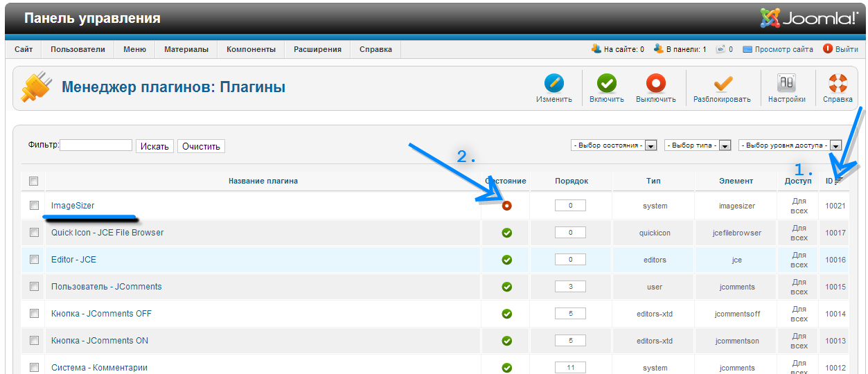Check the ImageSizer row checkbox
The image size is (868, 374).
(34, 206)
